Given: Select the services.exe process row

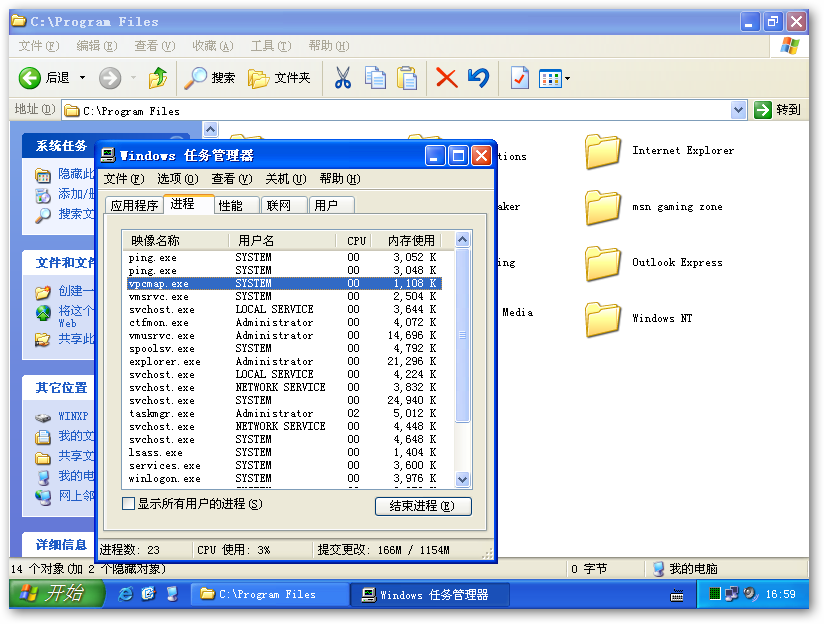Looking at the screenshot, I should click(284, 466).
